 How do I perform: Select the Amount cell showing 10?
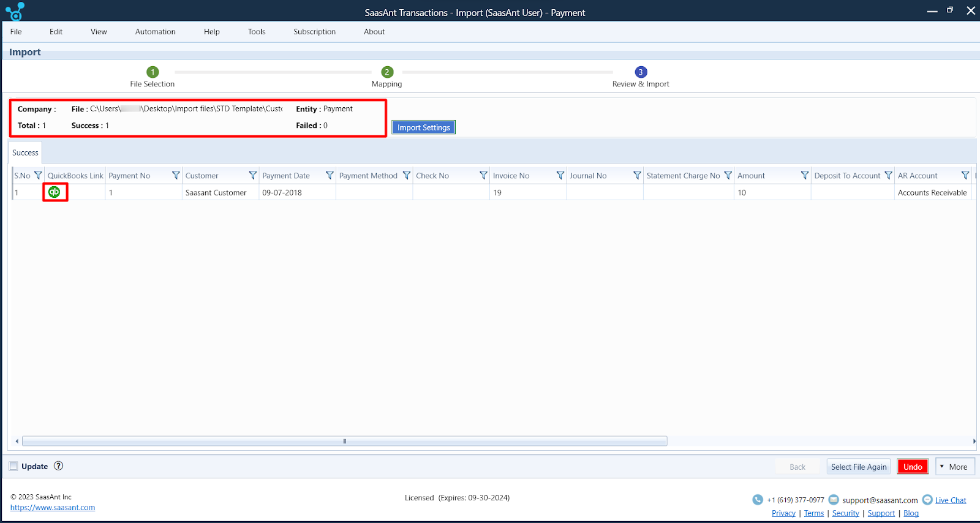[772, 192]
